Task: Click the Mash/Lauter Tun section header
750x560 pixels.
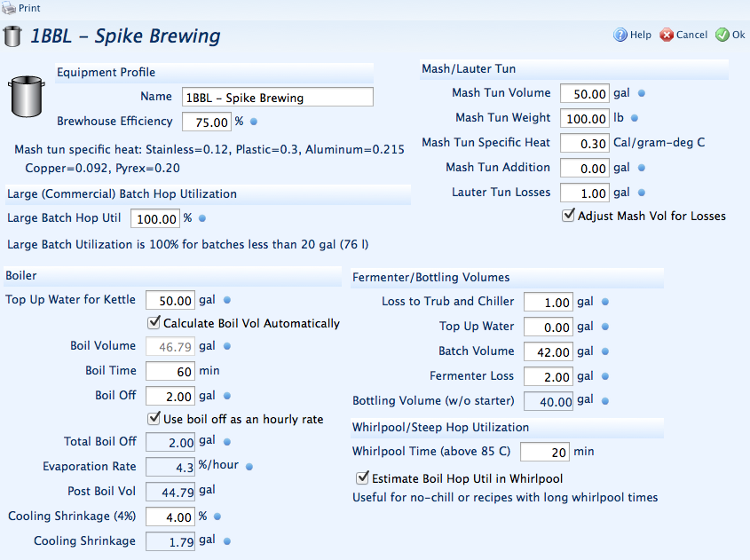Action: (x=574, y=69)
